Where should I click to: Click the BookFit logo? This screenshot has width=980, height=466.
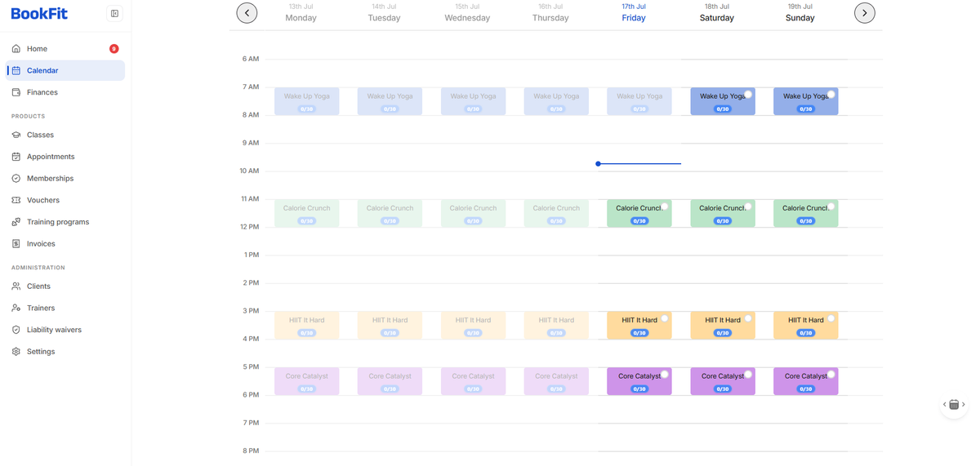(x=39, y=14)
